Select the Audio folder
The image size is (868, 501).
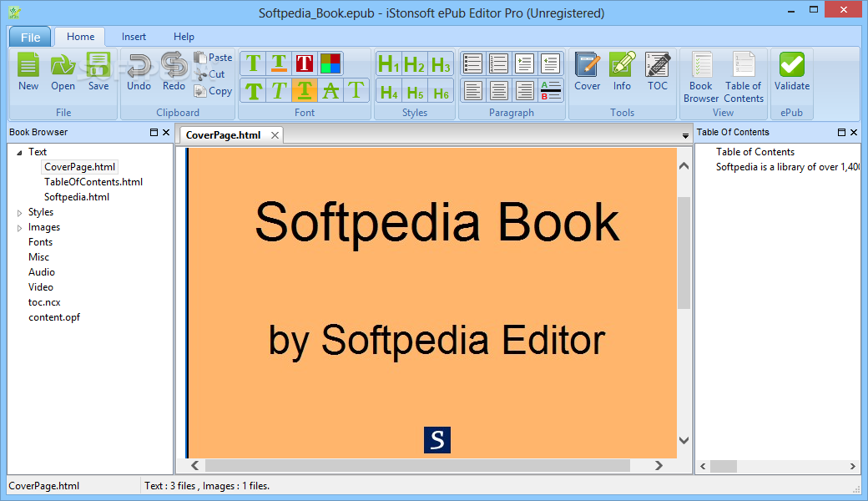click(x=42, y=272)
